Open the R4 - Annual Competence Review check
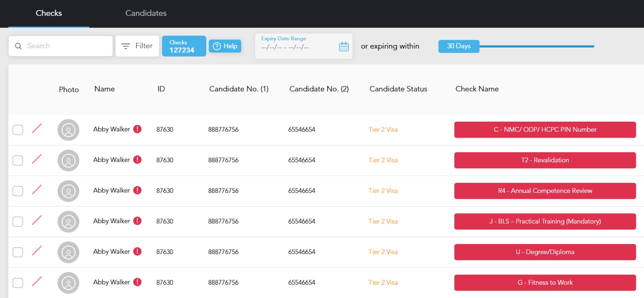 pos(545,191)
